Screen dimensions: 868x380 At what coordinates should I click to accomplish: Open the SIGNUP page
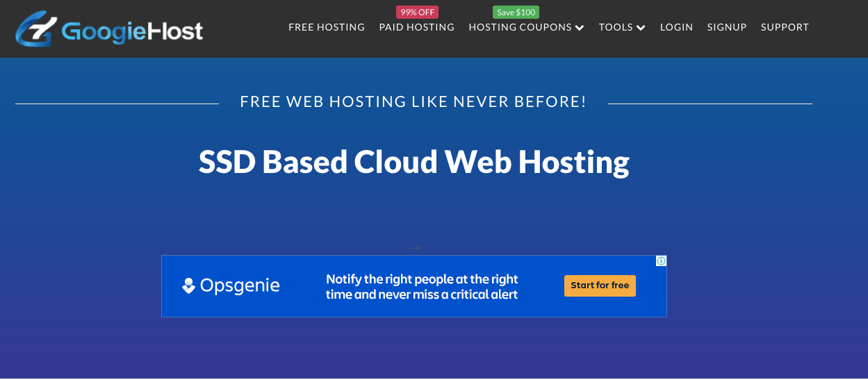[726, 27]
